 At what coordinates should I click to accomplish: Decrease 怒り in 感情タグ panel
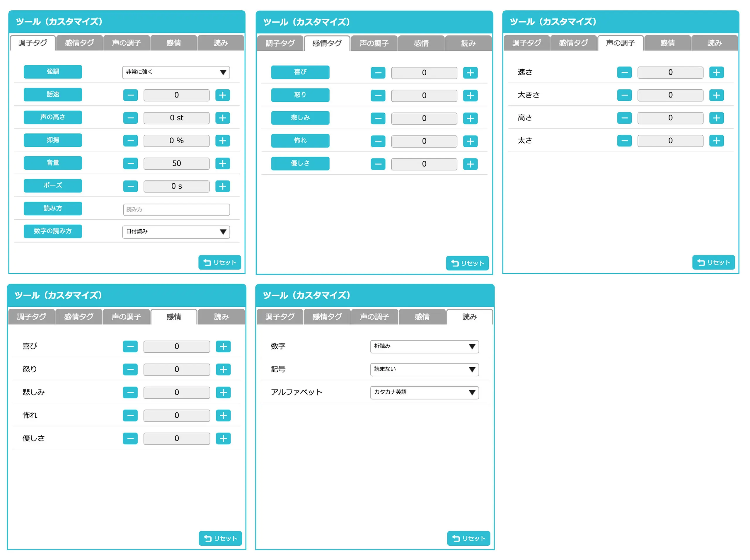pos(378,95)
